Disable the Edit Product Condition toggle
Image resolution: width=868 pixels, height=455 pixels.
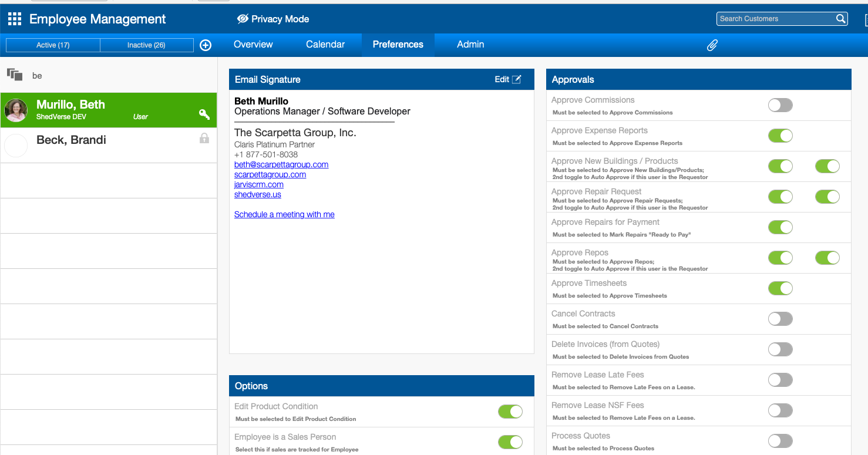[x=510, y=412]
